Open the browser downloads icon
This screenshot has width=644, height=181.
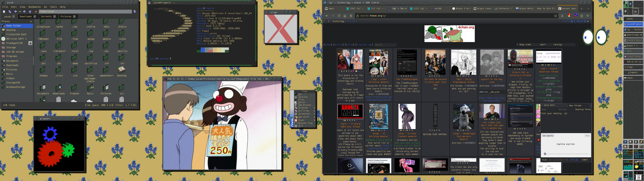[562, 16]
